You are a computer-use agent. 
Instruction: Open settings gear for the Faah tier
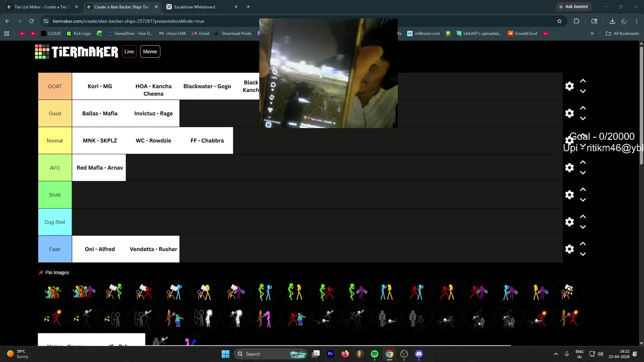click(x=569, y=249)
